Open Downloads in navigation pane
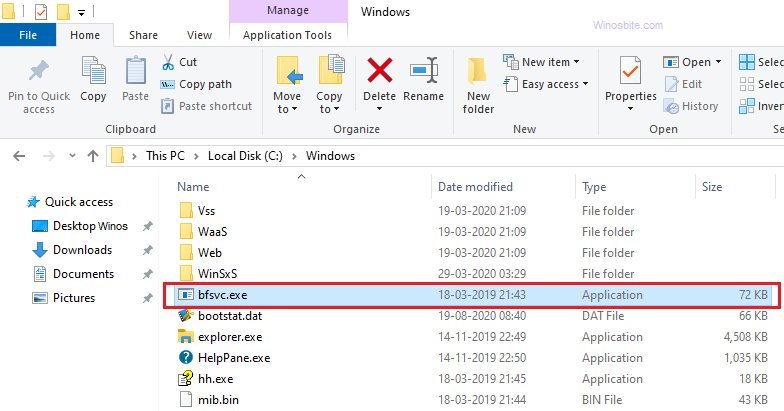This screenshot has height=411, width=784. (72, 250)
